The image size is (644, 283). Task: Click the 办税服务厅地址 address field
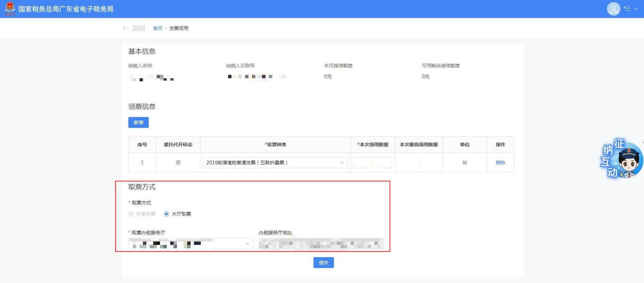click(320, 243)
